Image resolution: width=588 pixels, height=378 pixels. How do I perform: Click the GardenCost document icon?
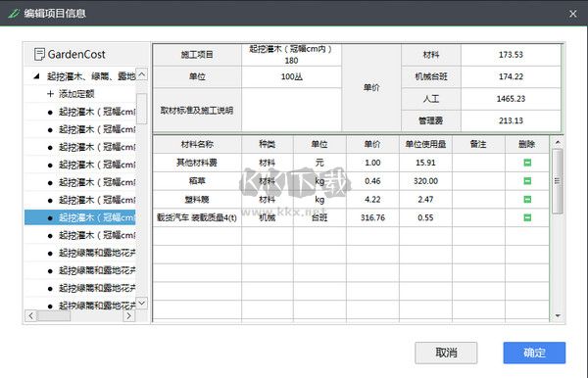coord(39,54)
